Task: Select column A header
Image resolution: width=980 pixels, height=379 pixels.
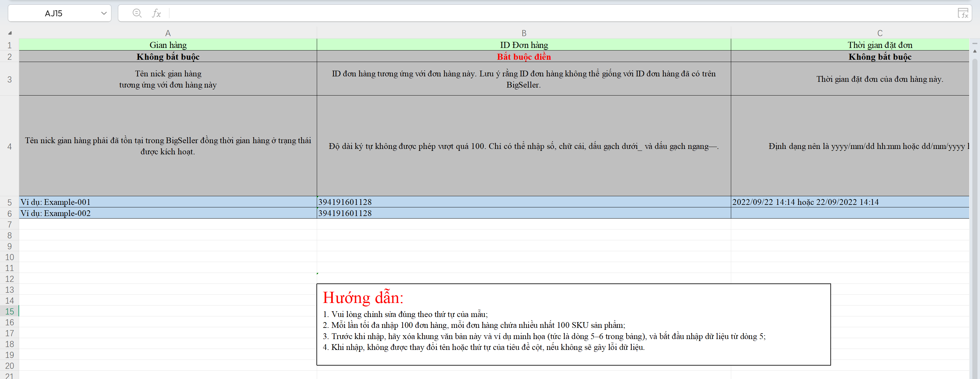Action: tap(168, 33)
